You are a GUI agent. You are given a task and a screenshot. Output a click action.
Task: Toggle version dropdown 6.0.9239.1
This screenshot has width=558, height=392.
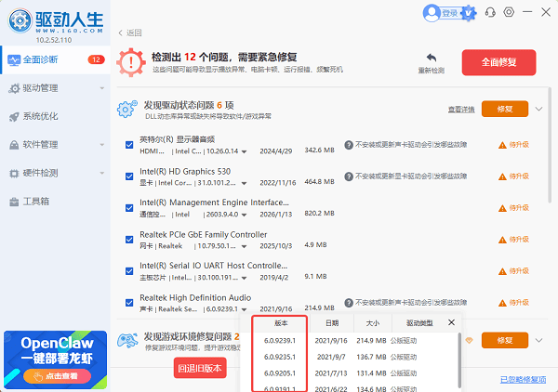(244, 309)
